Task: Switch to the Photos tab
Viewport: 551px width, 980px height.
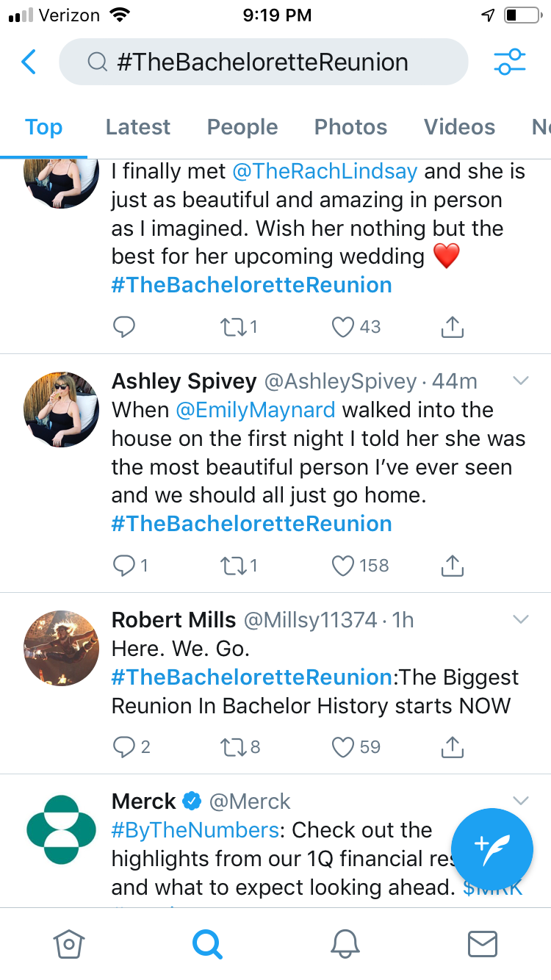Action: click(x=350, y=127)
